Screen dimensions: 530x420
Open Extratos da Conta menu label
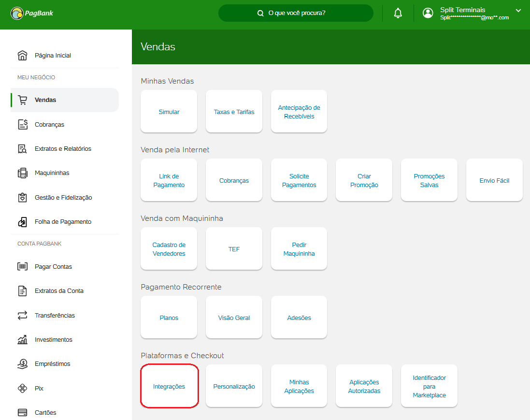coord(59,291)
